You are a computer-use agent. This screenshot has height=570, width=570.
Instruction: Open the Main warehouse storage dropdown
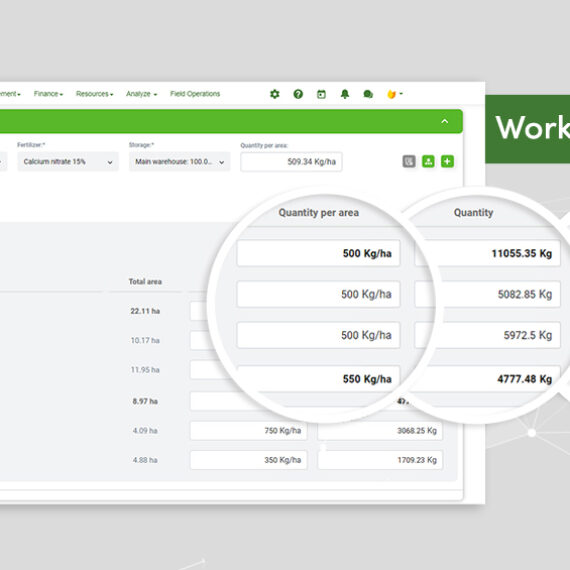point(180,162)
